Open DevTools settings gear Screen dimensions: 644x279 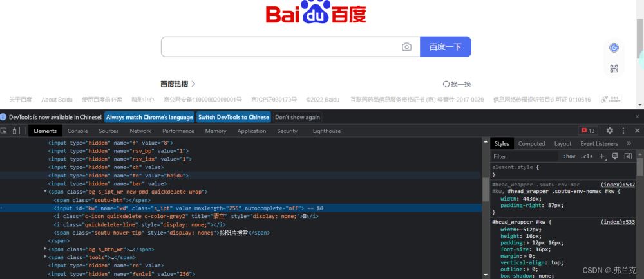(x=609, y=130)
